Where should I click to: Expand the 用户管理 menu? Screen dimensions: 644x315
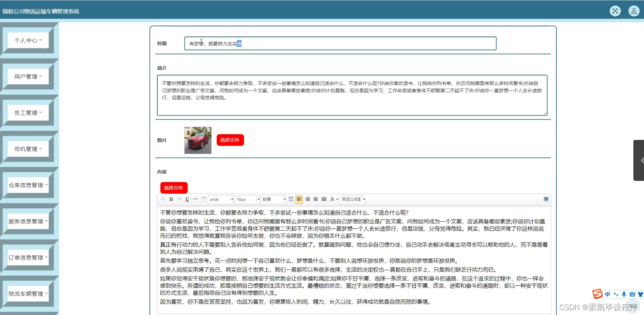coord(28,76)
